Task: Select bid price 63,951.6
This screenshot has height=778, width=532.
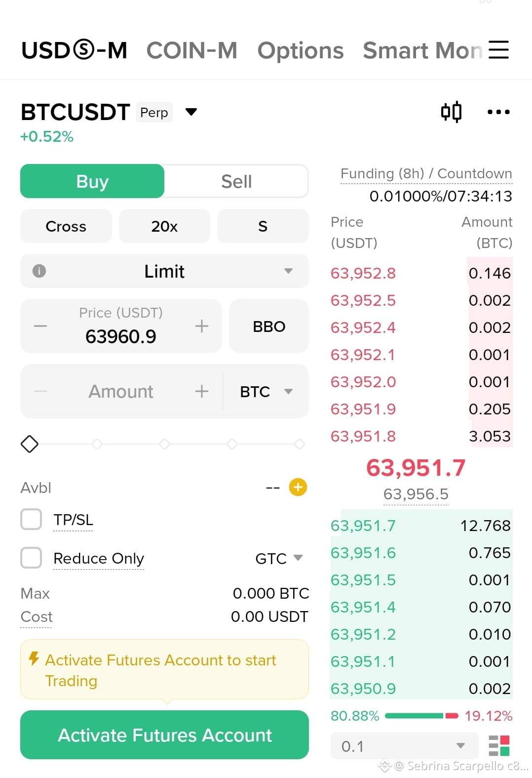Action: tap(363, 553)
